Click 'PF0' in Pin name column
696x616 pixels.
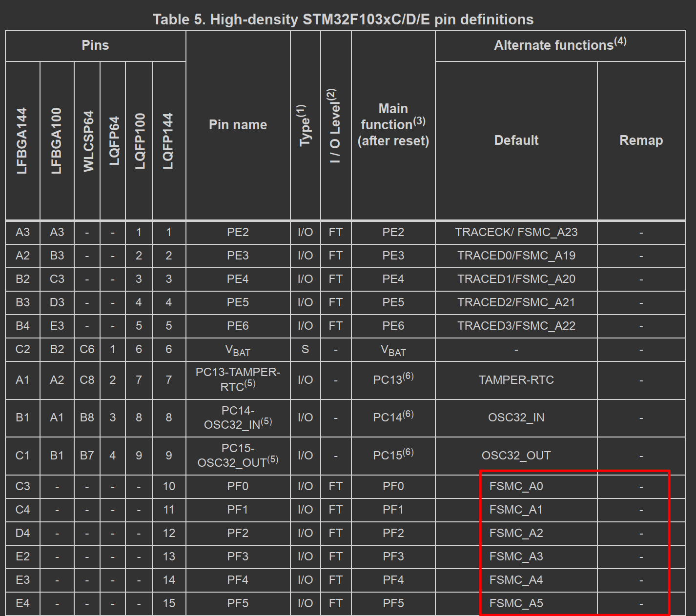point(238,486)
